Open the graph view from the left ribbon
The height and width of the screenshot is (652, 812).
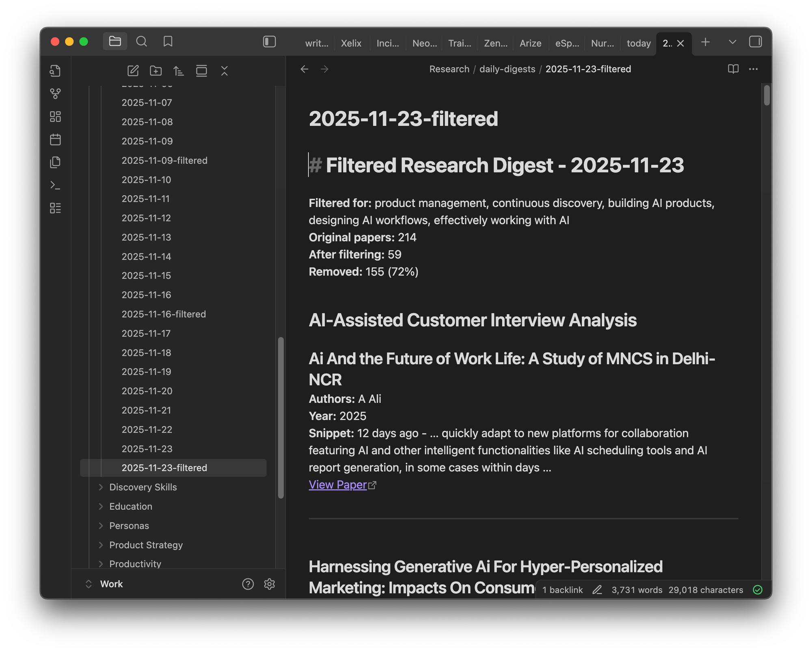(56, 93)
